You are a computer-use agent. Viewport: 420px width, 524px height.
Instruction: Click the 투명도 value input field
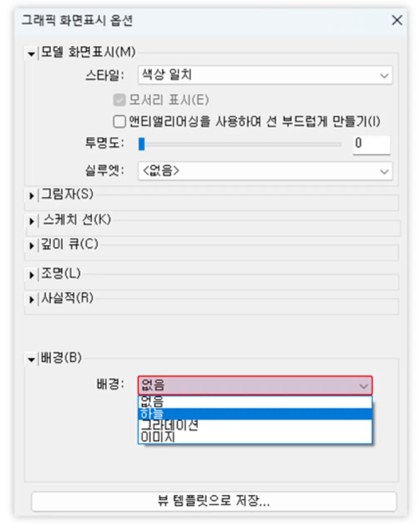pyautogui.click(x=371, y=144)
